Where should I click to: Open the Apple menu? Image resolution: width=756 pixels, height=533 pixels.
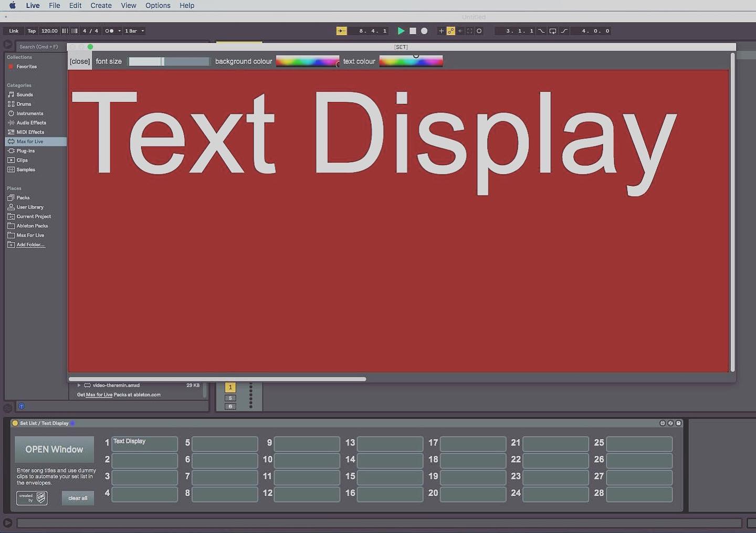(x=12, y=5)
